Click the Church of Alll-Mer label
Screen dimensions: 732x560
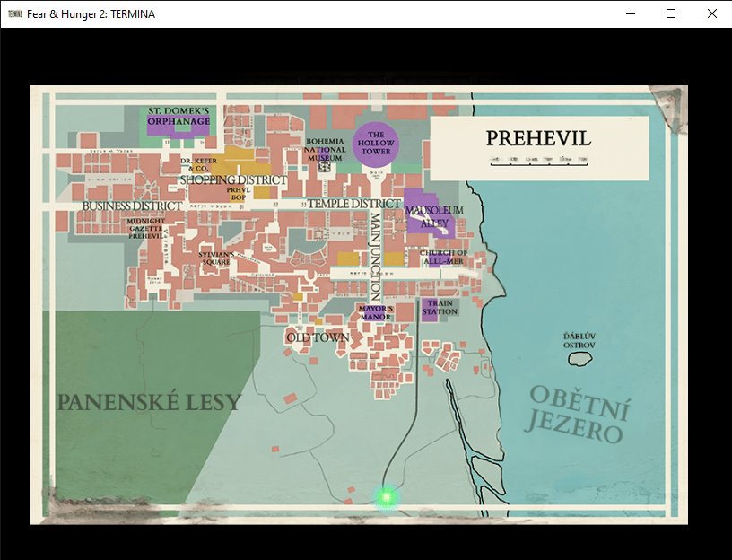click(x=443, y=257)
